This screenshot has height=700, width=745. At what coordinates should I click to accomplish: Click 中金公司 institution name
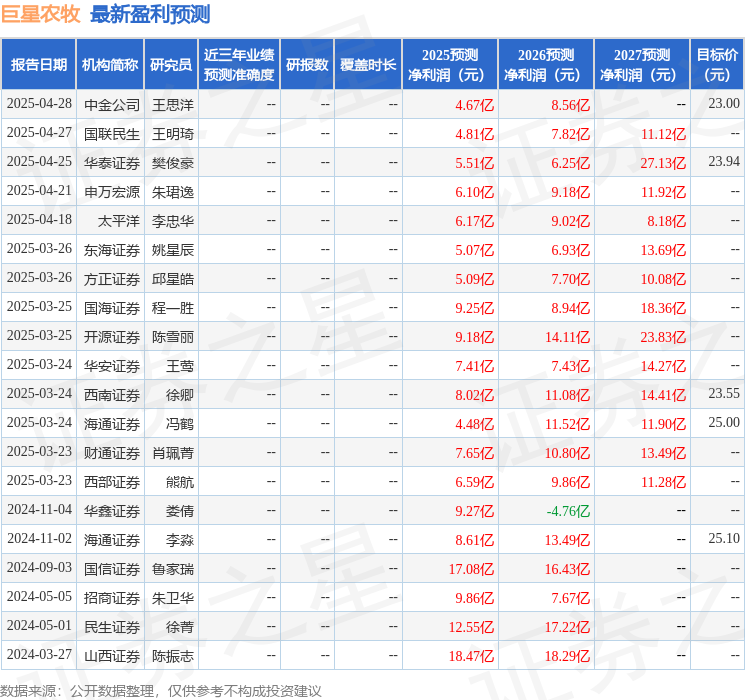coord(112,105)
